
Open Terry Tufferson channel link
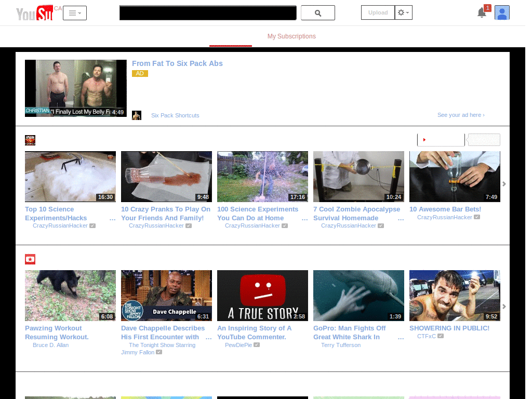[x=341, y=345]
